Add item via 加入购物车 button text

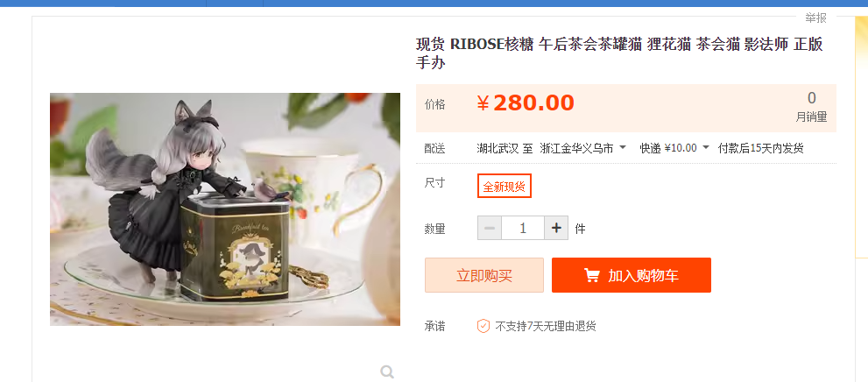pyautogui.click(x=643, y=276)
